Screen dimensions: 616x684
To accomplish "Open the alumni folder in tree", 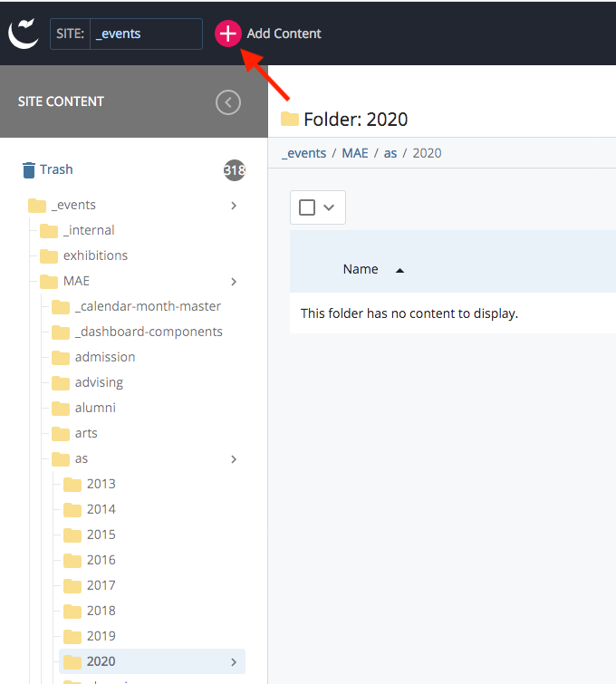I will click(x=95, y=408).
